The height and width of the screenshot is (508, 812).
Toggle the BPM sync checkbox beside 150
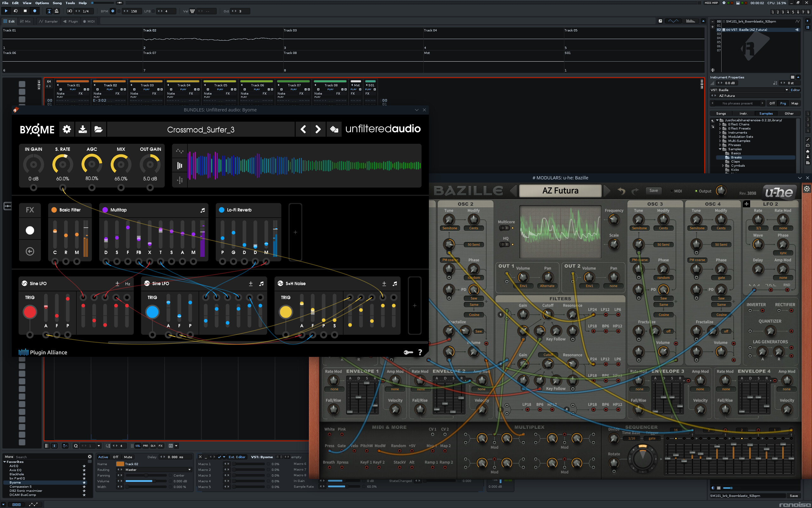coord(119,11)
